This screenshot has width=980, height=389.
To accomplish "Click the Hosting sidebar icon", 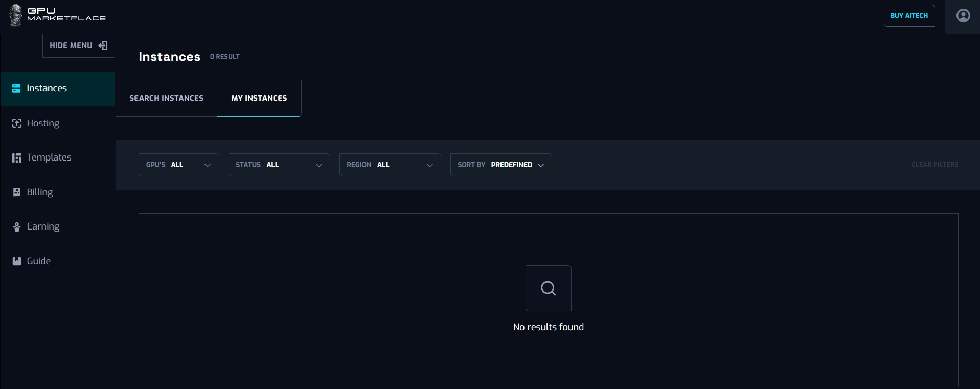I will (x=17, y=123).
